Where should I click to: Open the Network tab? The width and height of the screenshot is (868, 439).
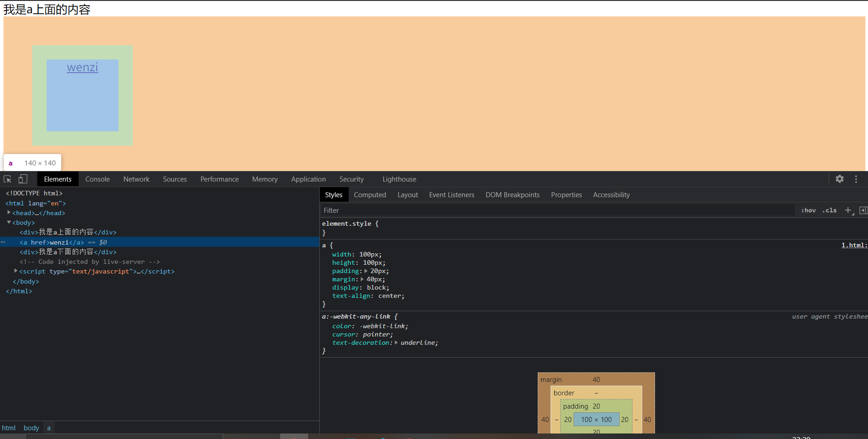(x=136, y=179)
